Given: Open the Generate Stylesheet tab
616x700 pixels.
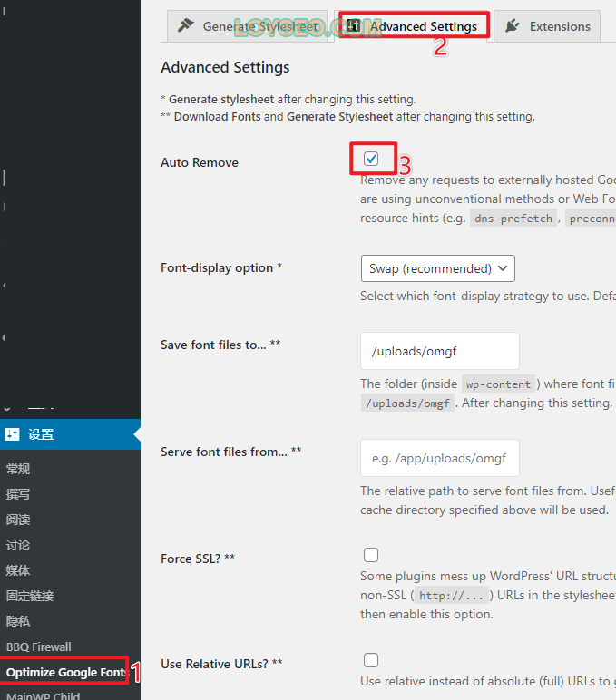Looking at the screenshot, I should tap(247, 26).
